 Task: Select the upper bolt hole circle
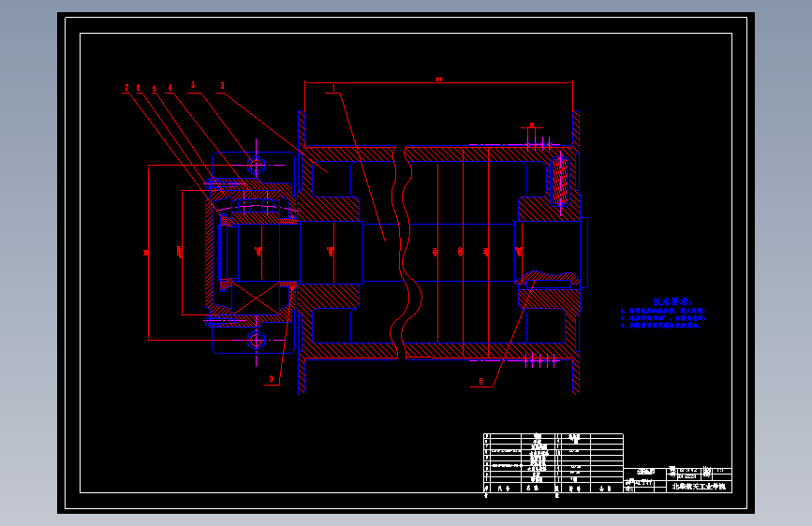click(256, 165)
